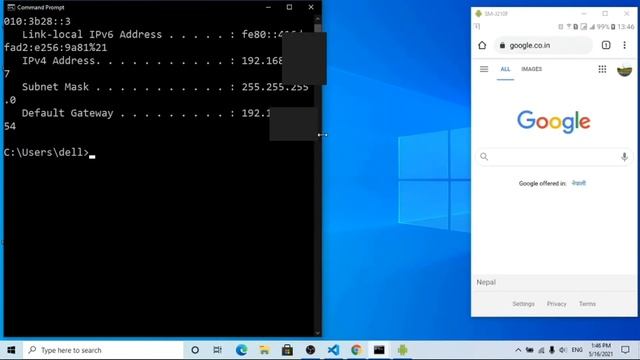Select Command Prompt taskbar icon
Screen dimensions: 640x360
(x=379, y=350)
